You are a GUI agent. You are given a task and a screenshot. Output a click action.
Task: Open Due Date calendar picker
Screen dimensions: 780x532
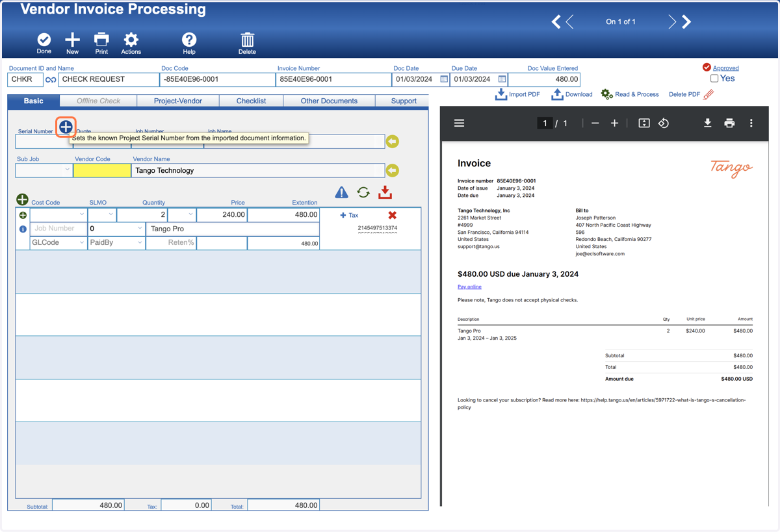pos(502,79)
